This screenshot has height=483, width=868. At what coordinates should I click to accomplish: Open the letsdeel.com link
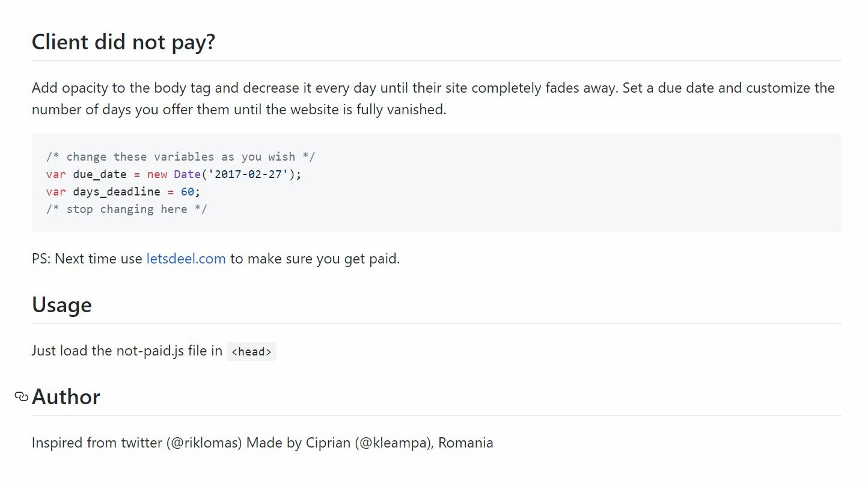186,259
